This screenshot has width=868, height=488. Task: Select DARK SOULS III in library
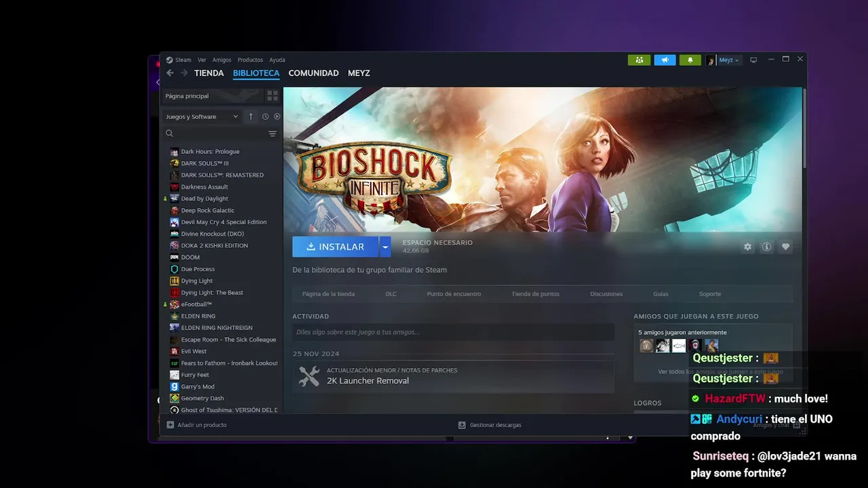click(x=205, y=163)
